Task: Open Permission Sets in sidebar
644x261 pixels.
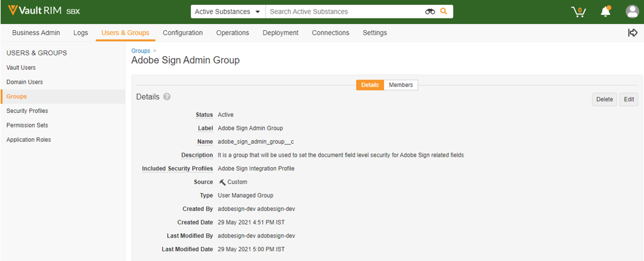Action: 27,125
